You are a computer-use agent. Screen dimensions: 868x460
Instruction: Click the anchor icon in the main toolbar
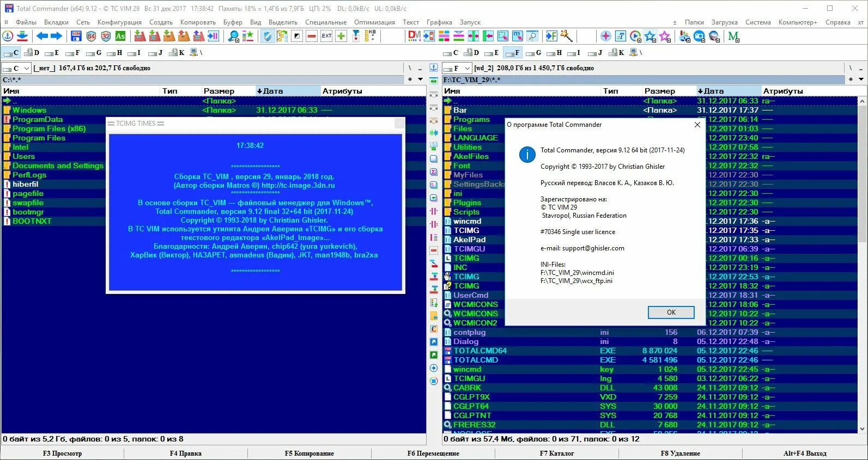8,36
